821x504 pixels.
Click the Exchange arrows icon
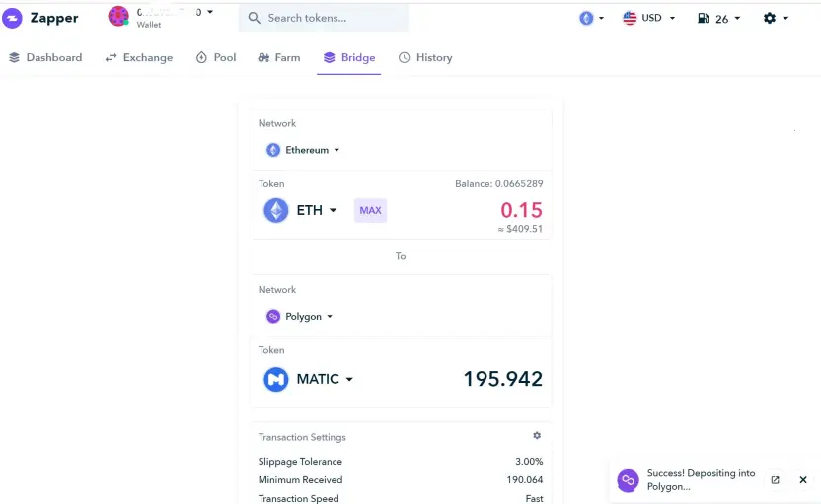click(111, 57)
